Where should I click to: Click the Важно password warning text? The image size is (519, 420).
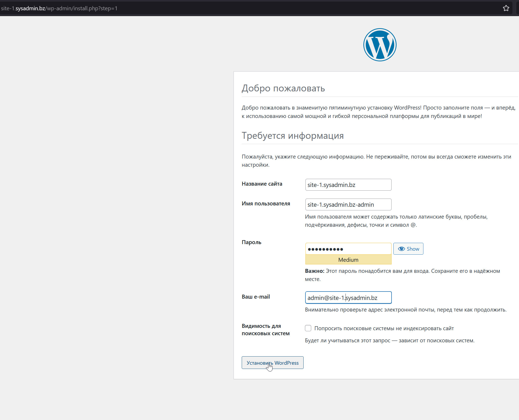(402, 275)
